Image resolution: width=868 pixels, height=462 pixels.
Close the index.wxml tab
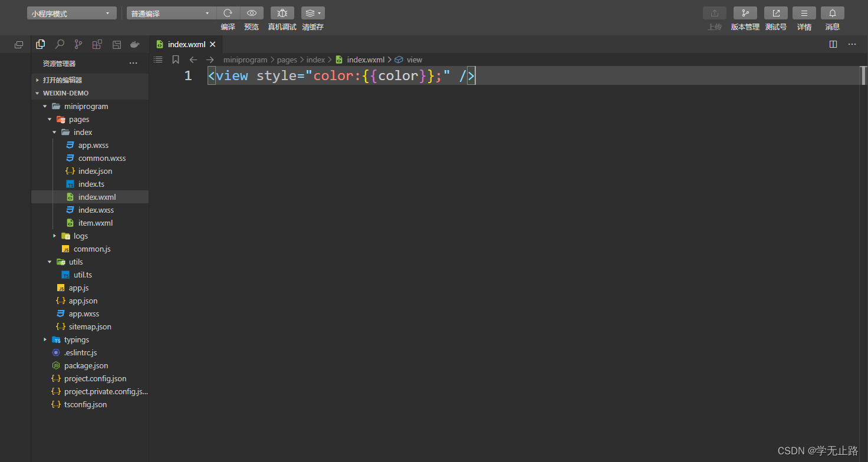pyautogui.click(x=213, y=44)
